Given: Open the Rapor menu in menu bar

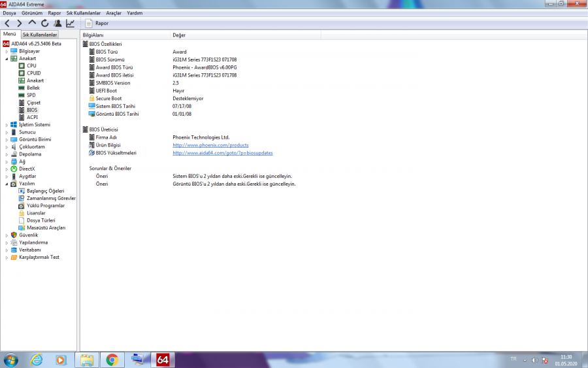Looking at the screenshot, I should (x=54, y=13).
